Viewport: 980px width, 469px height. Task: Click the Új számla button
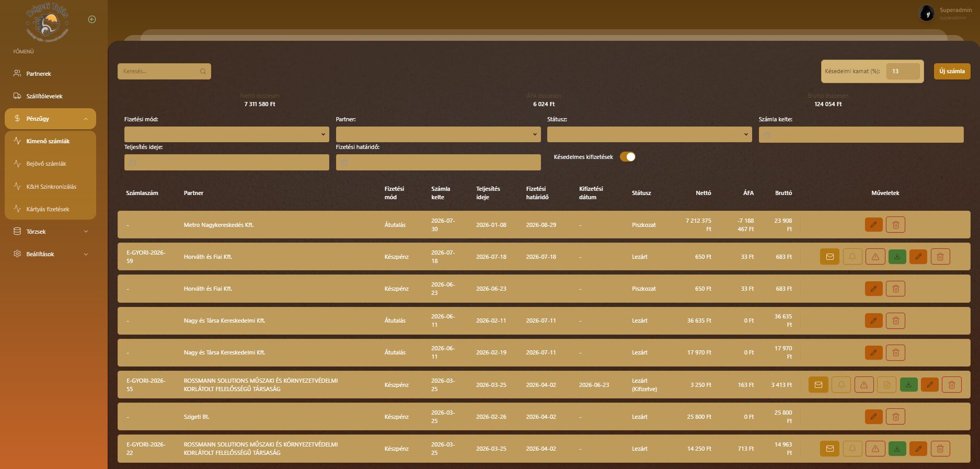point(952,72)
